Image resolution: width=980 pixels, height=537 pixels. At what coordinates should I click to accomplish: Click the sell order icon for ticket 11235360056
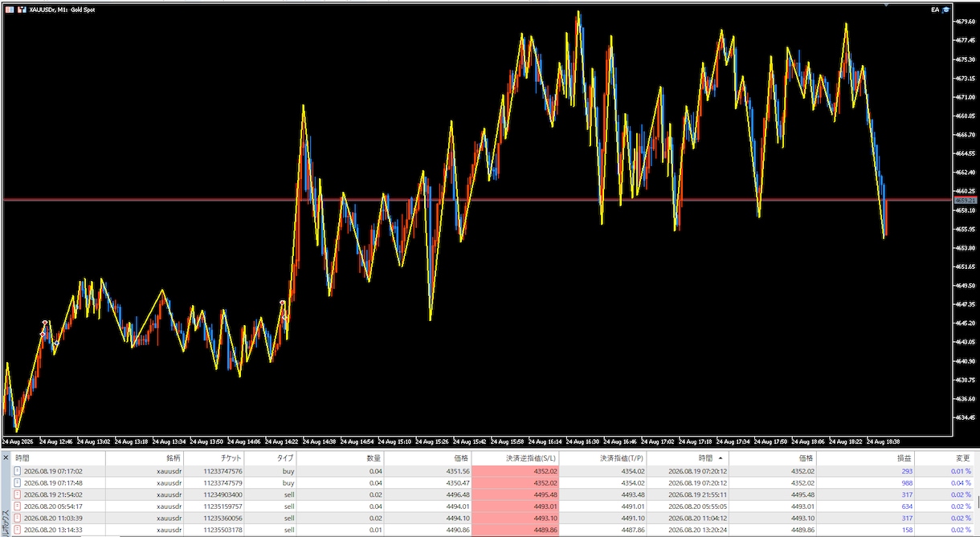click(x=18, y=519)
